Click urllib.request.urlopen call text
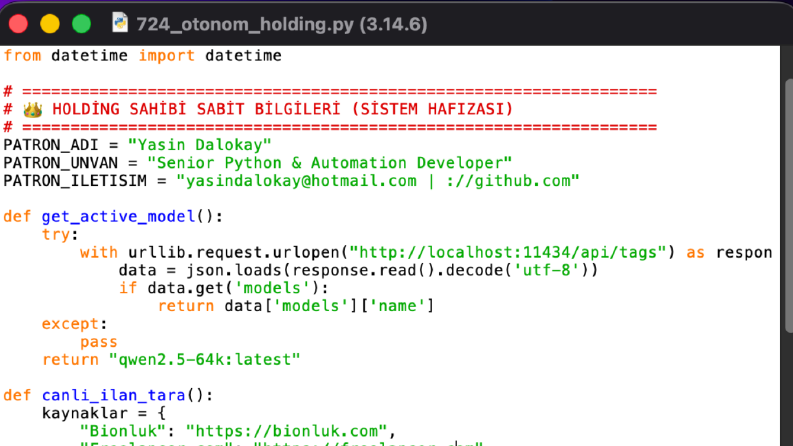 tap(234, 252)
